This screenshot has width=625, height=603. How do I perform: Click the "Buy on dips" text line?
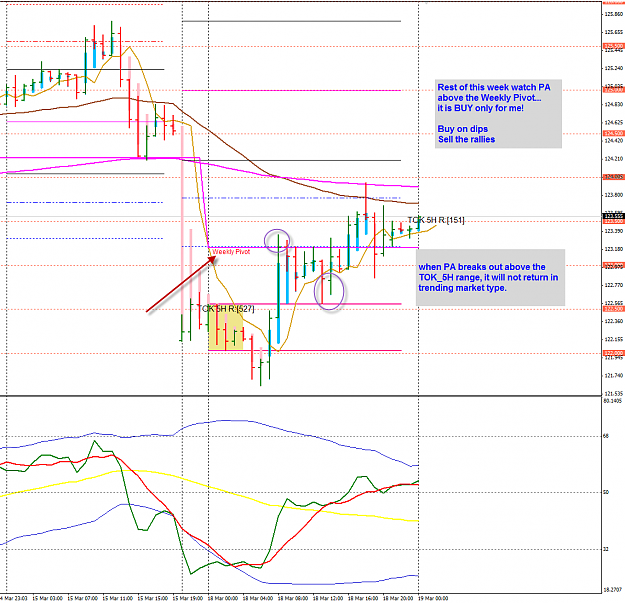[x=462, y=129]
